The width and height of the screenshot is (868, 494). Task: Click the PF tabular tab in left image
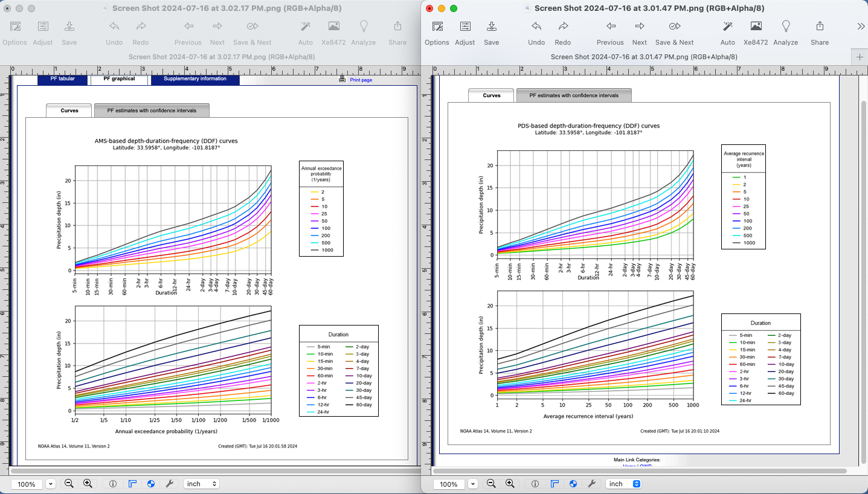(x=63, y=79)
